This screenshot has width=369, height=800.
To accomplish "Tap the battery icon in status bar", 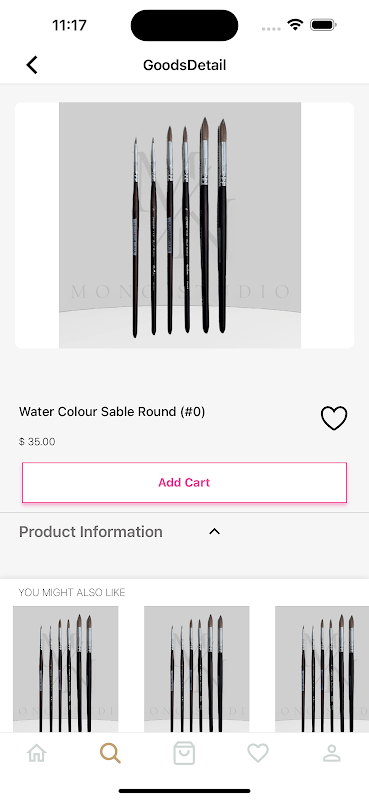I will coord(323,24).
